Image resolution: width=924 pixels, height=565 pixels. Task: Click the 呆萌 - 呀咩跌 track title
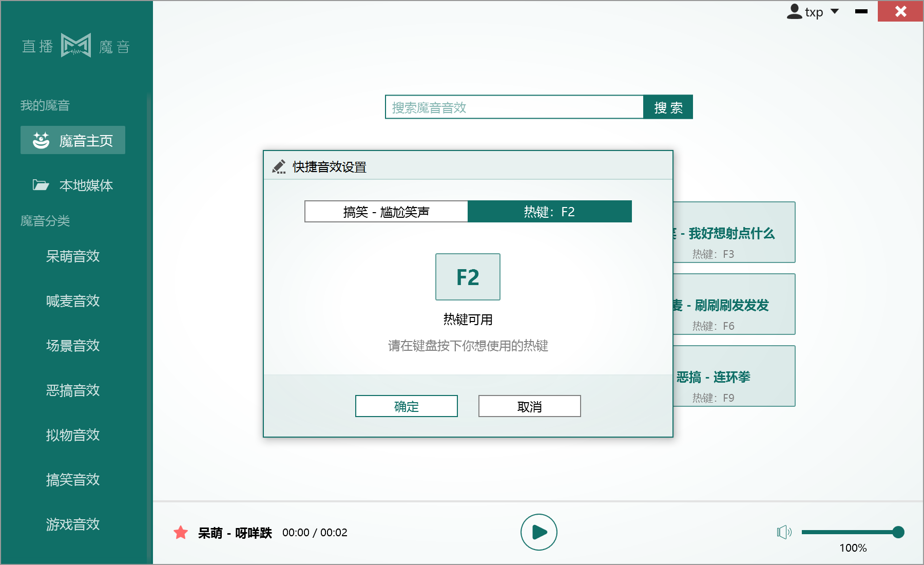[235, 533]
